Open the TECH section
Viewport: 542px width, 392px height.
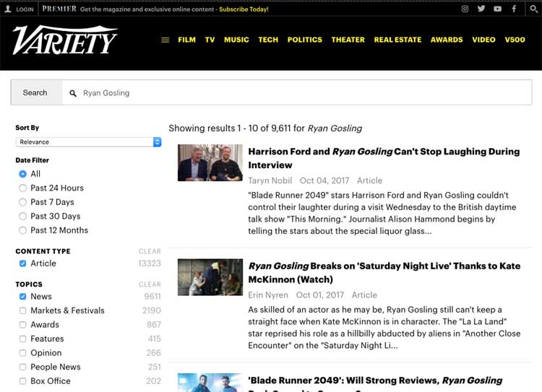click(268, 40)
